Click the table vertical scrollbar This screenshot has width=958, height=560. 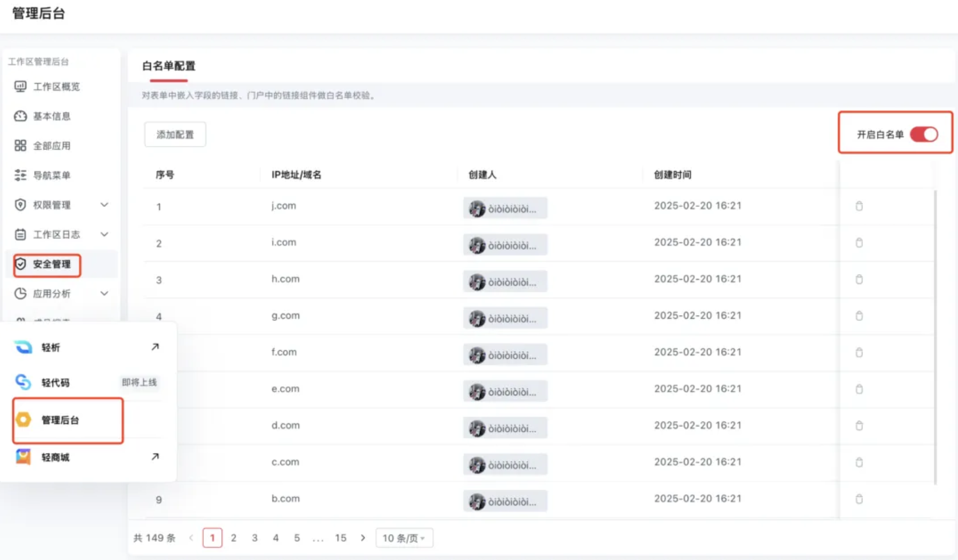point(935,336)
